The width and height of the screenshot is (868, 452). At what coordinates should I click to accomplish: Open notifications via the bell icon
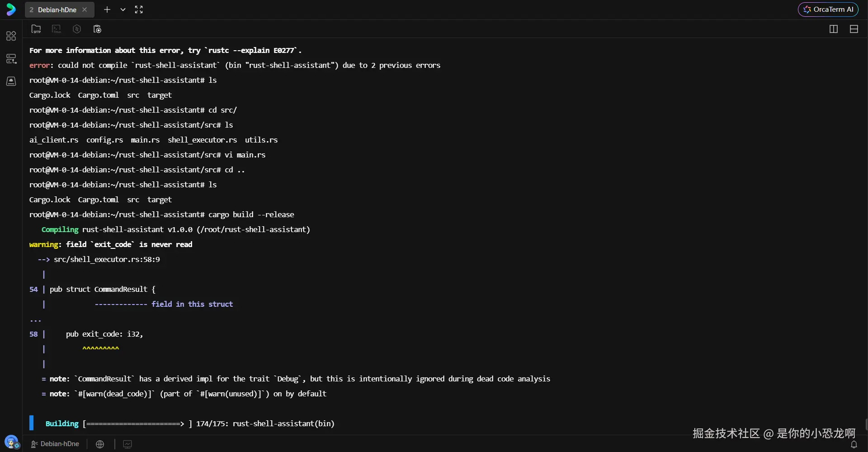[x=854, y=445]
